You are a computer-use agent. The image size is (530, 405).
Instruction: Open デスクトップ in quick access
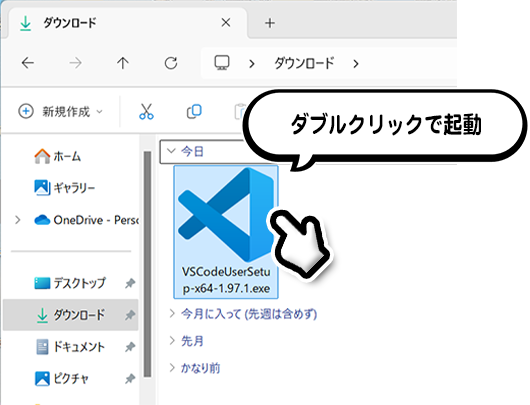[x=70, y=283]
